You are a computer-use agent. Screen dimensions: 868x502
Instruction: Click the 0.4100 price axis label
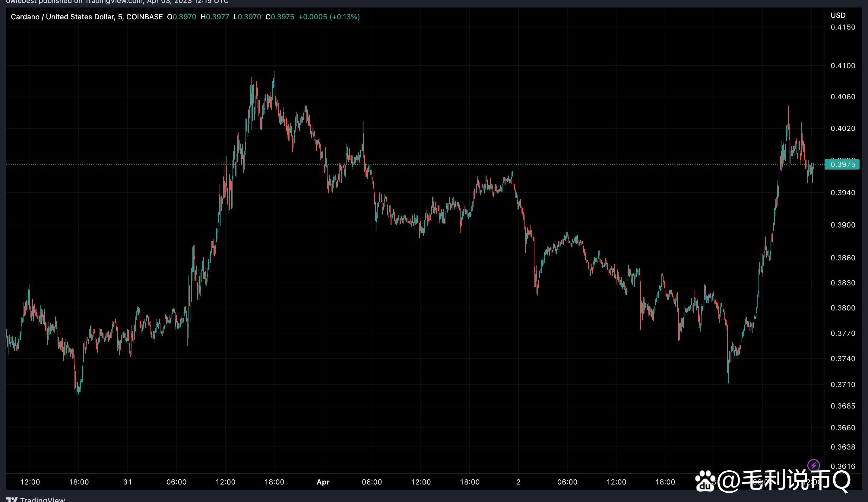click(x=843, y=66)
